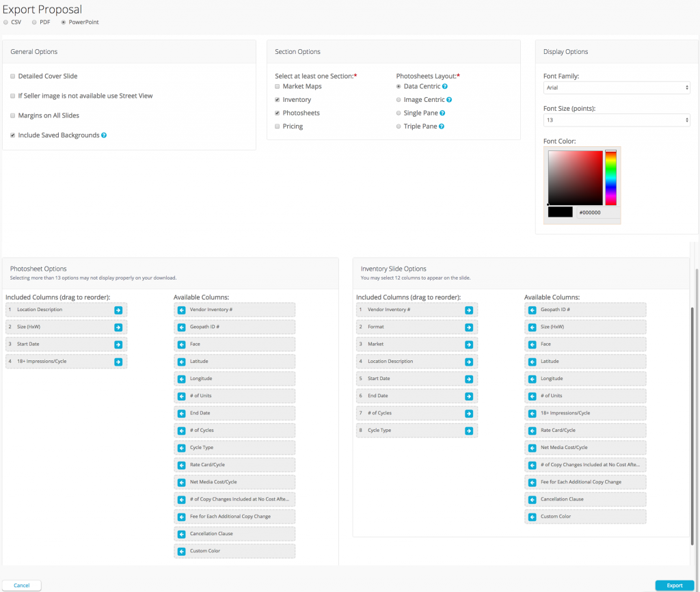Image resolution: width=700 pixels, height=592 pixels.
Task: Show help tooltip for Image Centric layout
Action: coord(449,100)
